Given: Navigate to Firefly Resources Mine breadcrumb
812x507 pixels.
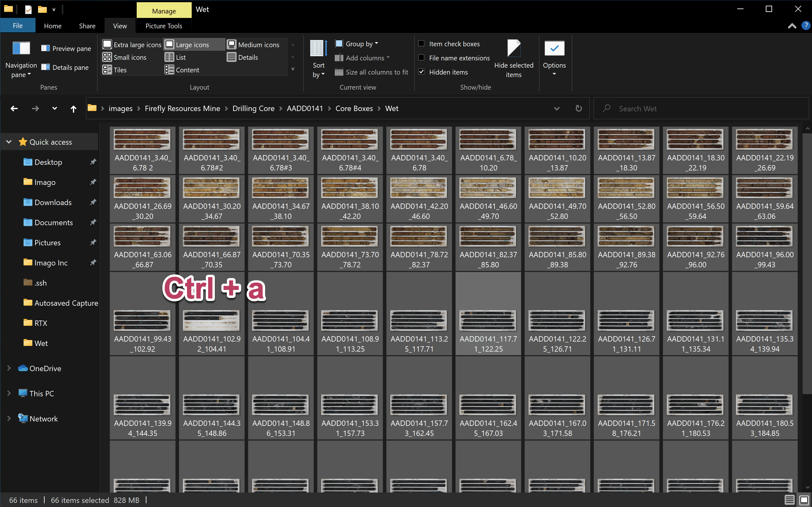Looking at the screenshot, I should point(183,108).
